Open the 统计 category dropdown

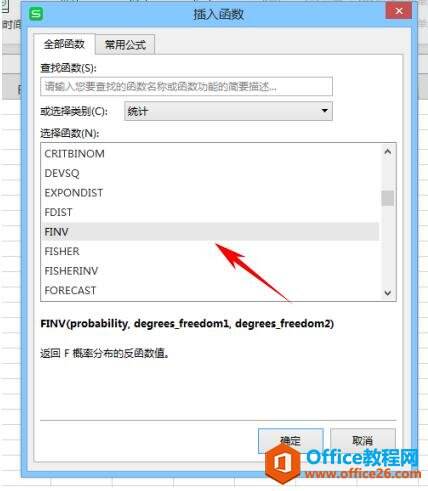tap(228, 111)
